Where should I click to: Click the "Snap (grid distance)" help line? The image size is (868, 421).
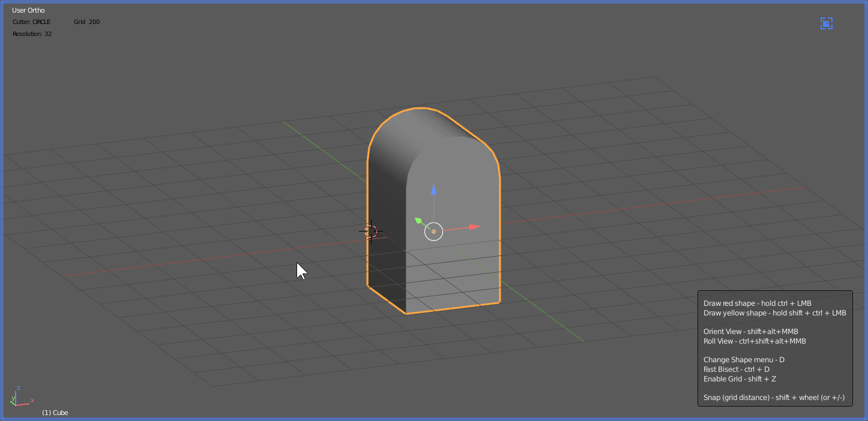click(773, 398)
